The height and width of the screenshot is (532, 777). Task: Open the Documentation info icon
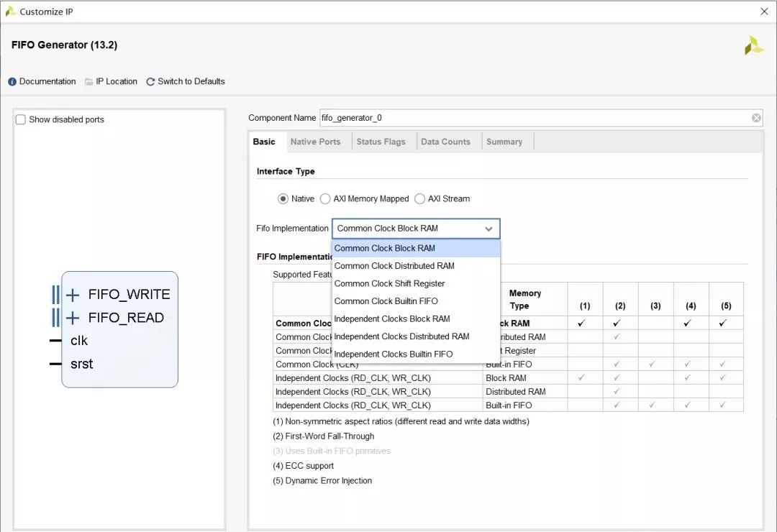point(12,82)
